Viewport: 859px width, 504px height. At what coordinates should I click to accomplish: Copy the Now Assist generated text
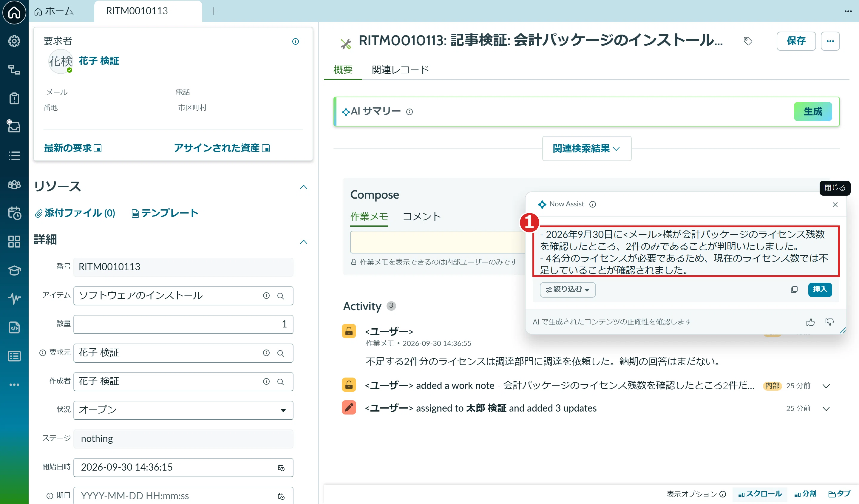point(794,290)
